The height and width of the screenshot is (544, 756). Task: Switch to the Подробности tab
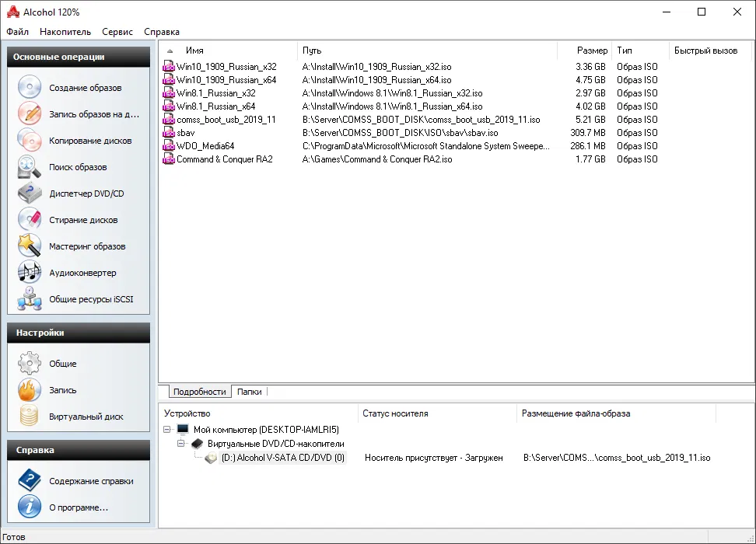[x=200, y=392]
